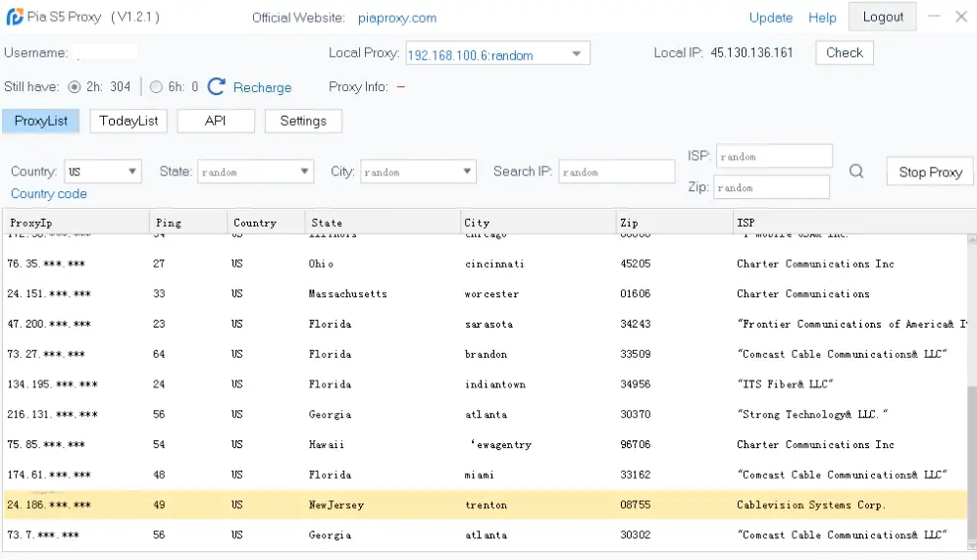This screenshot has width=977, height=560.
Task: Open the piaproxy.com website link
Action: coord(397,18)
